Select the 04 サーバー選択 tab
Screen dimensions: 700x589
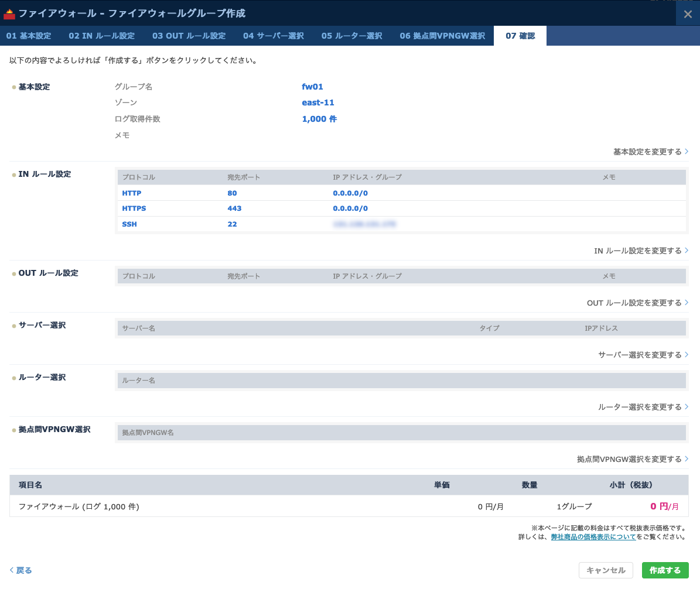coord(273,36)
